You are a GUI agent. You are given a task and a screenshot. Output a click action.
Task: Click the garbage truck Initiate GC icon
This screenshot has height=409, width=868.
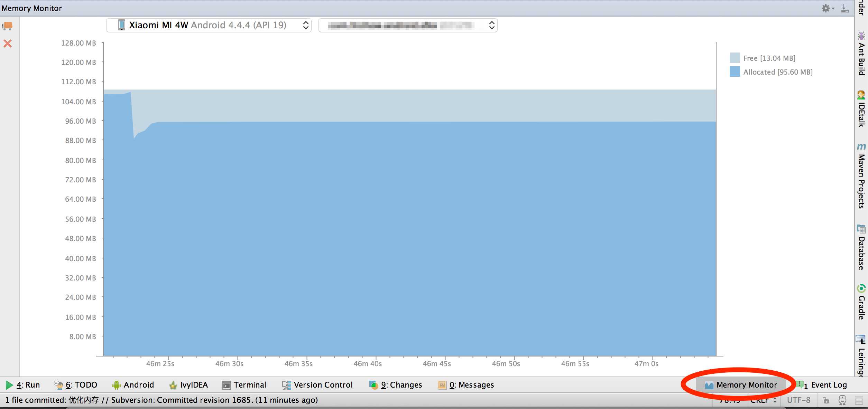(x=7, y=26)
